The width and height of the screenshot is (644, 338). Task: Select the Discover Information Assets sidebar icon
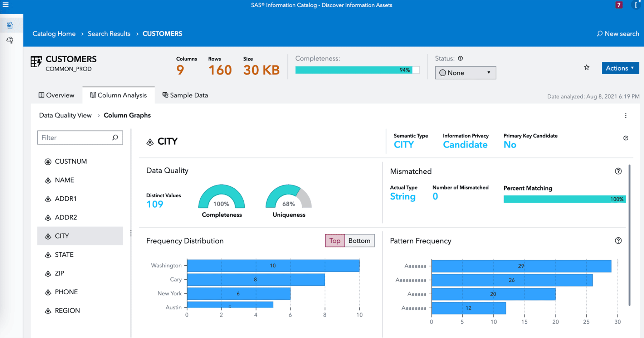(11, 25)
